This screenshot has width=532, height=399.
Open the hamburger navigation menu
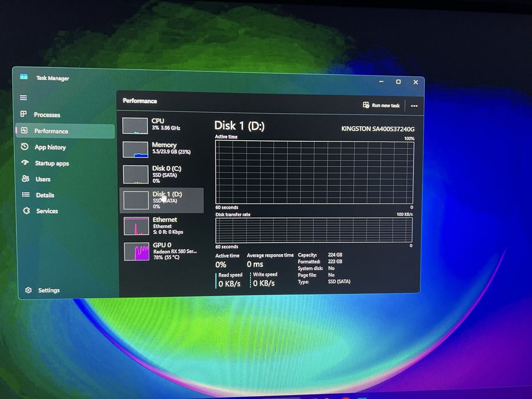(x=23, y=97)
